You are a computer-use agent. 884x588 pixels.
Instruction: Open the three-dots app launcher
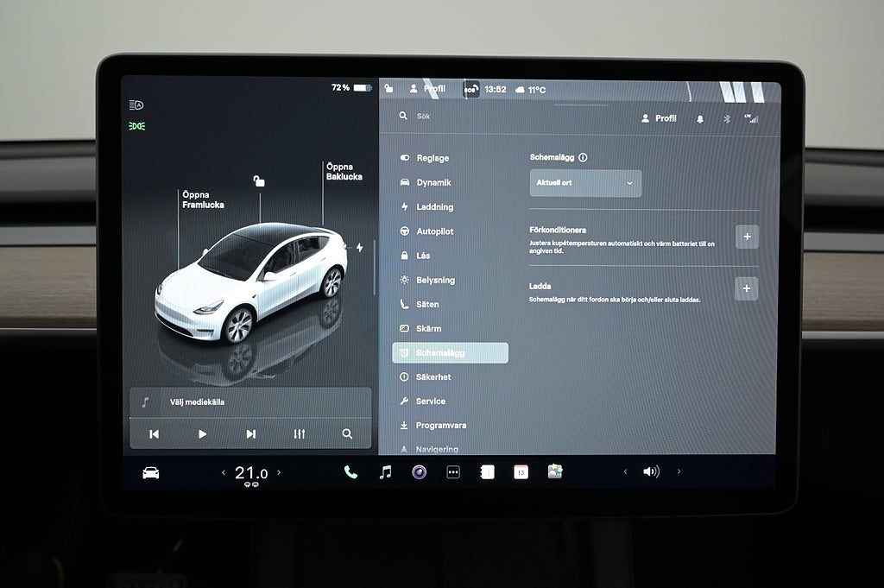click(x=453, y=472)
